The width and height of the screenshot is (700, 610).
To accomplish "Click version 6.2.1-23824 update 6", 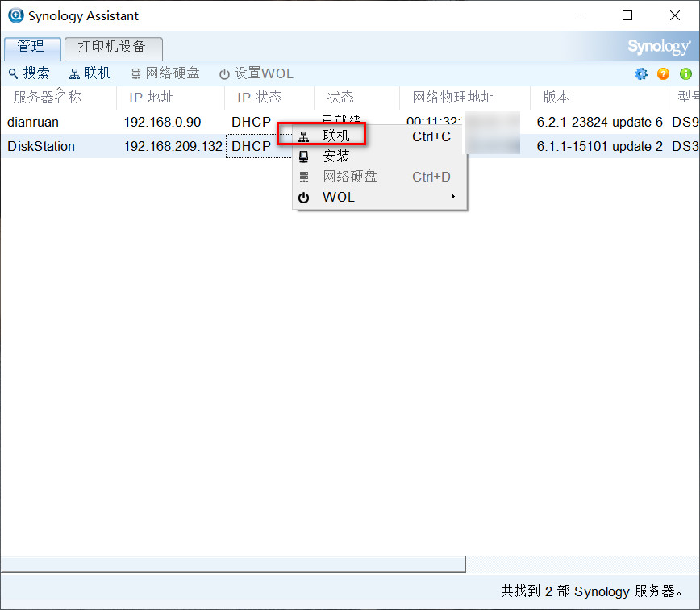I will coord(599,123).
